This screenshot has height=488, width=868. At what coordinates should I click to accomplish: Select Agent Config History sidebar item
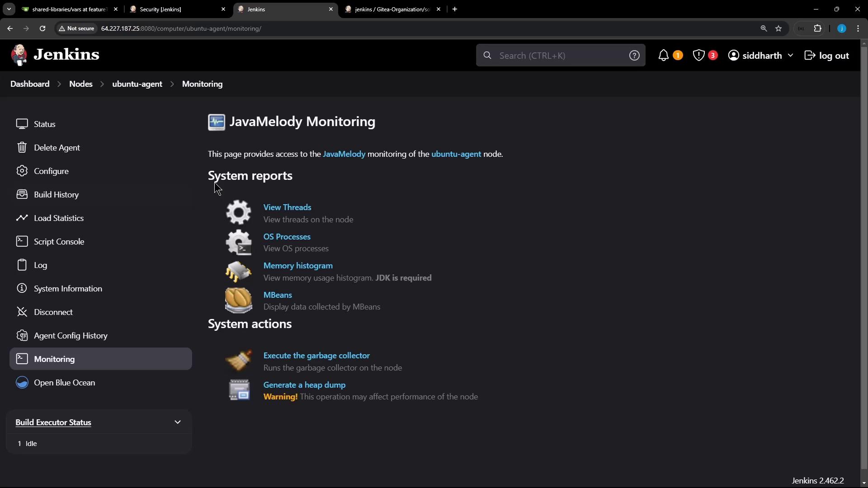pyautogui.click(x=71, y=336)
